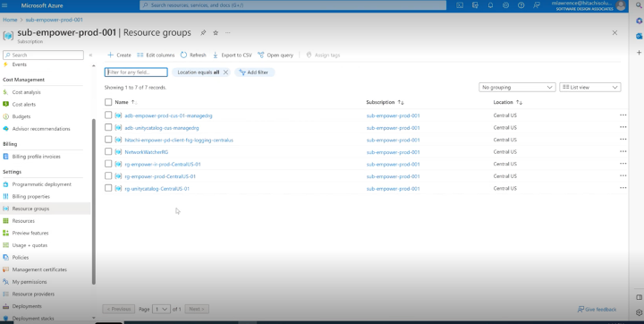Open Budgets in the side menu
Screen dimensions: 644x324
pos(21,116)
